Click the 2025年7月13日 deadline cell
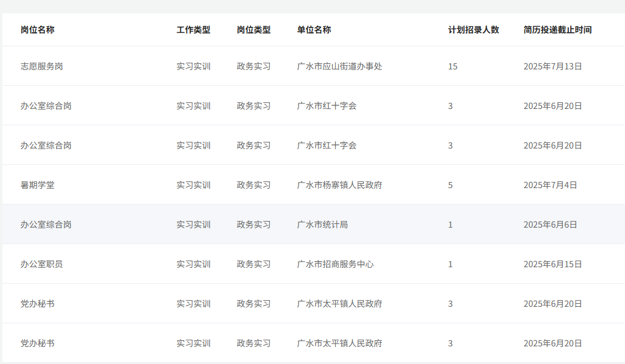The height and width of the screenshot is (364, 625). click(x=553, y=66)
